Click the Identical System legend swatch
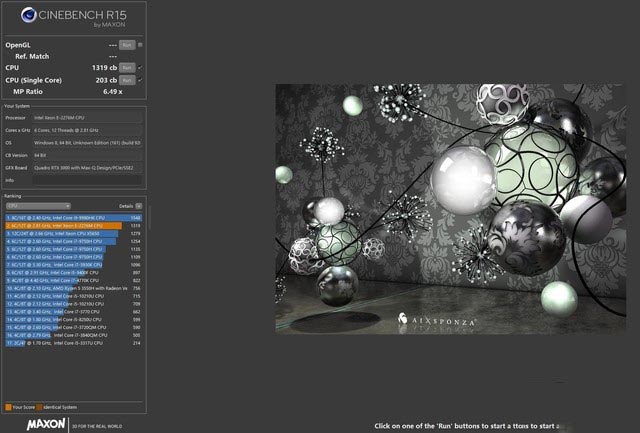Viewport: 640px width, 433px height. [39, 407]
